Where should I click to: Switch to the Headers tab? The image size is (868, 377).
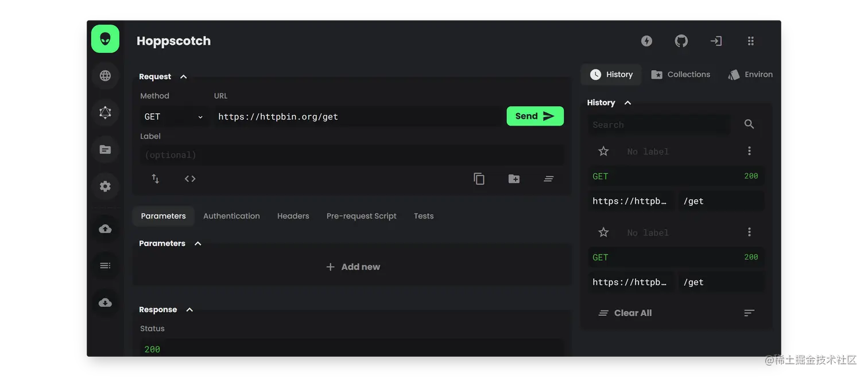[293, 216]
